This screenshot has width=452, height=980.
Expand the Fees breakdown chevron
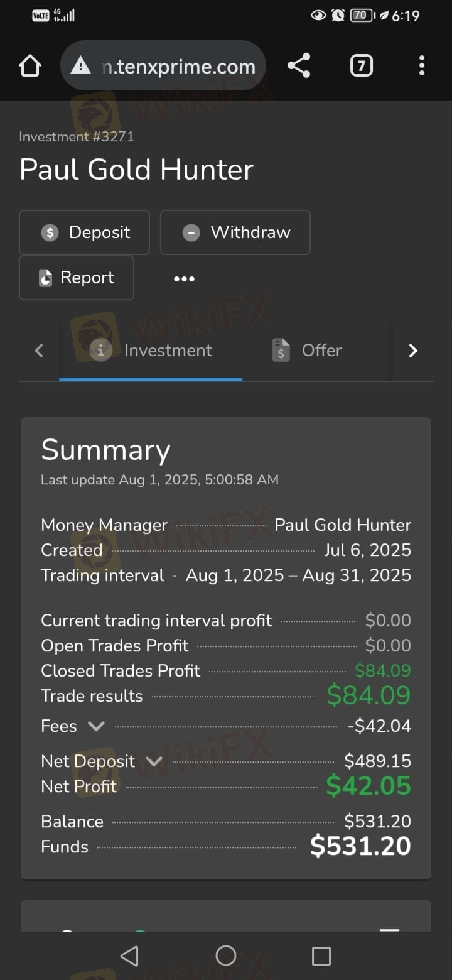(x=96, y=726)
